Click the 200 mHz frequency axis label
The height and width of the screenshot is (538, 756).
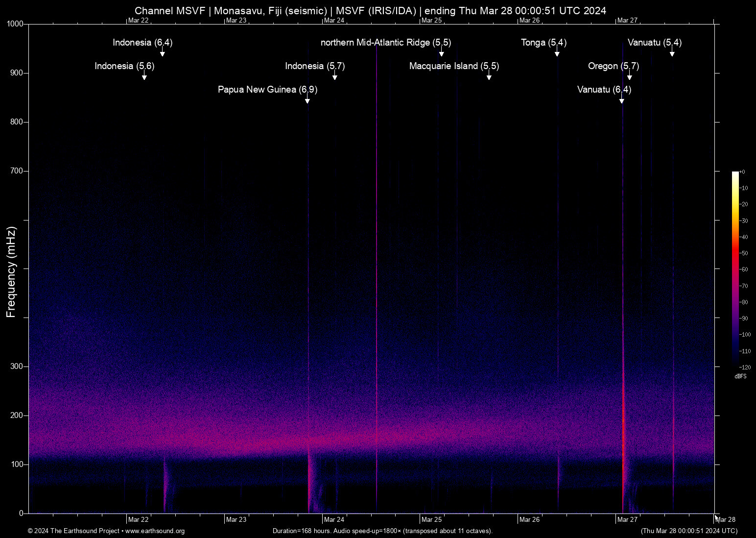(x=17, y=416)
